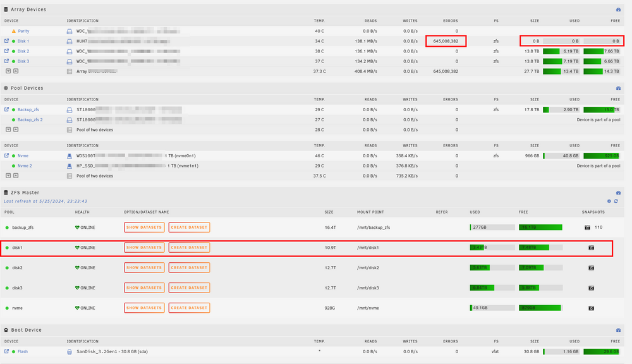Click the up-arrow button under Nvme 2
Viewport: 632px width, 364px height.
pos(16,175)
